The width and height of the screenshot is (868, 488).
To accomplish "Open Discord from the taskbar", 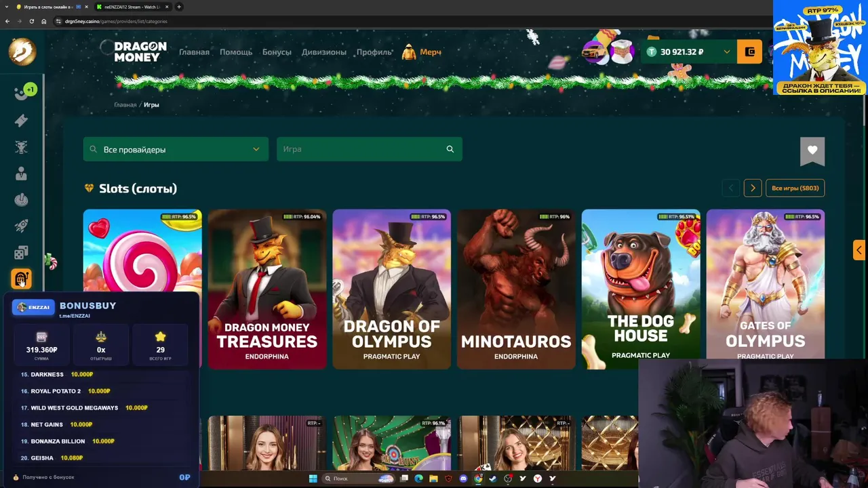I will (x=463, y=479).
